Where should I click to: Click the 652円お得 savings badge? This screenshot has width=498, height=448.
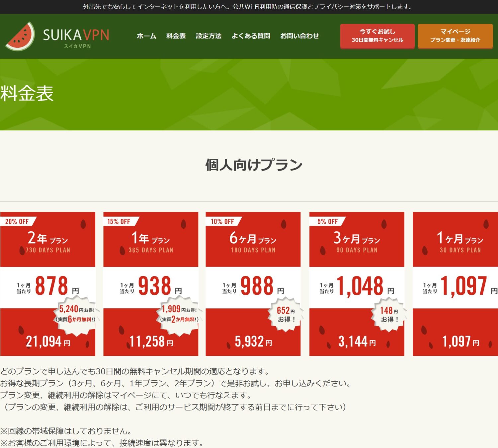pyautogui.click(x=286, y=314)
